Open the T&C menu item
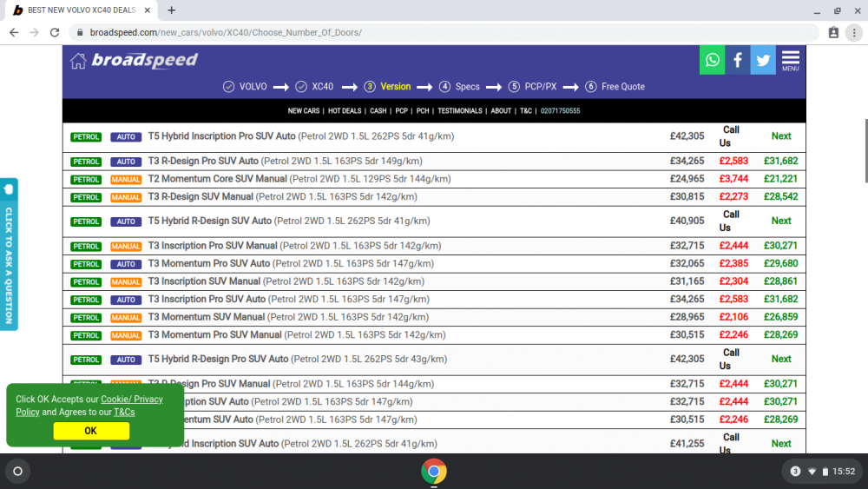Screen dimensions: 868x489 (526, 111)
